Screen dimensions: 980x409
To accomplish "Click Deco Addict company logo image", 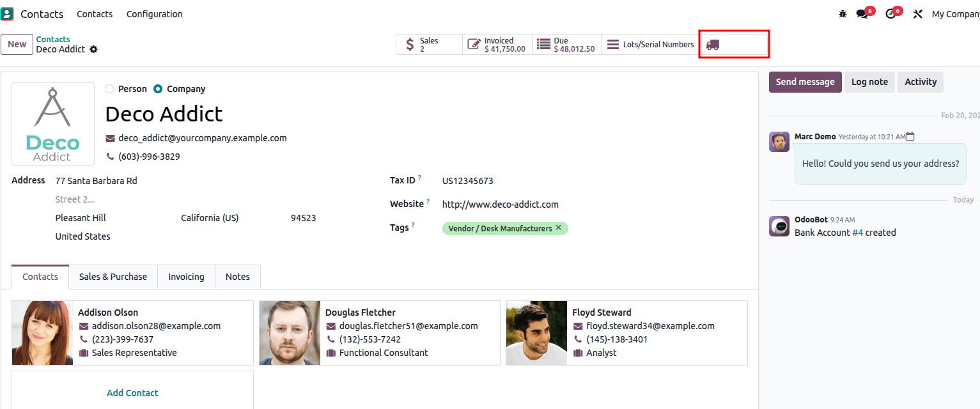I will point(52,123).
